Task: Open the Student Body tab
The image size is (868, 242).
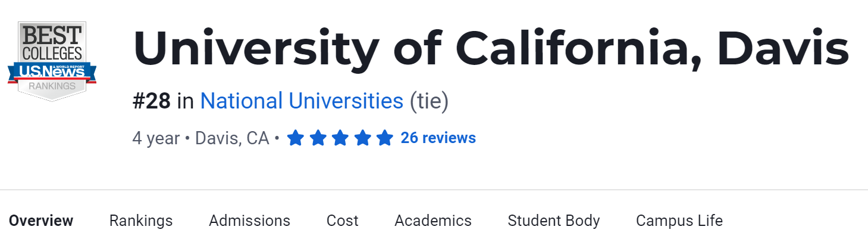Action: pos(553,221)
